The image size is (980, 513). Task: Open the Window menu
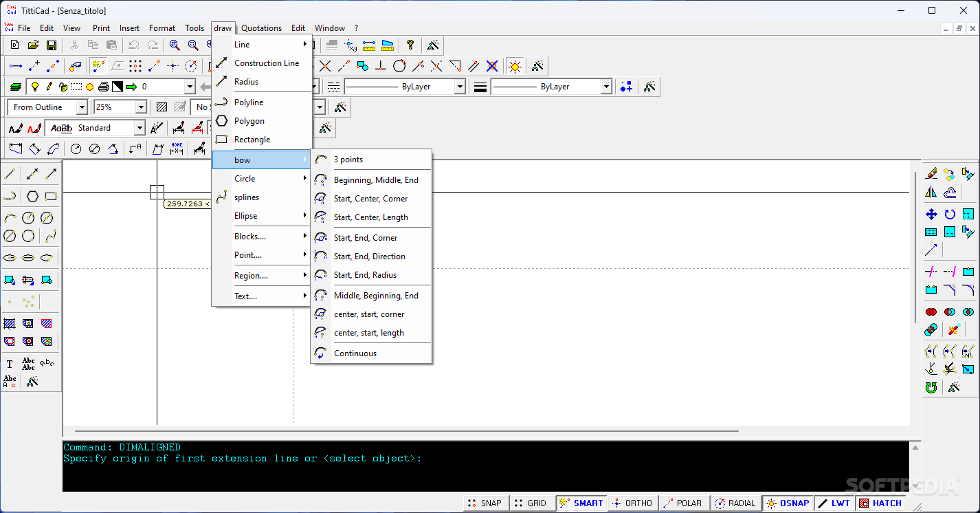pos(330,28)
